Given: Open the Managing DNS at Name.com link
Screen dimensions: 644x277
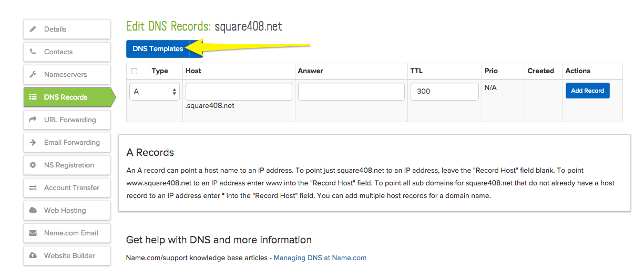Looking at the screenshot, I should point(320,258).
